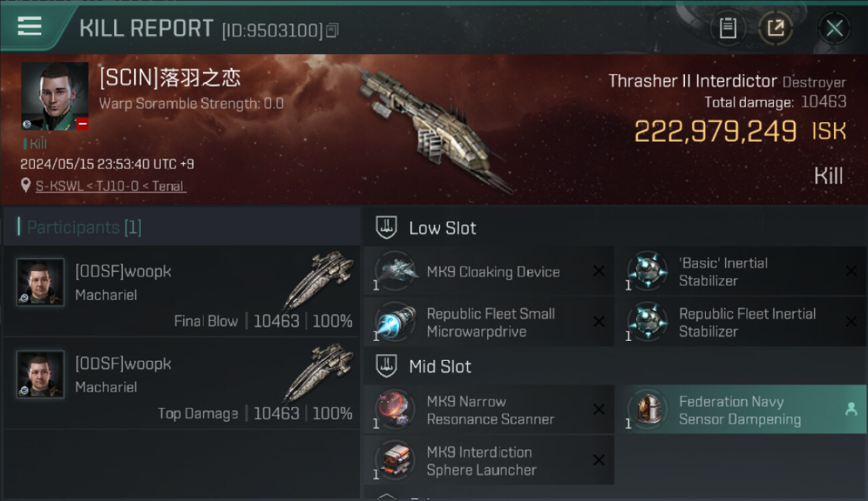Click the 'Basic' Inertial Stabilizer icon
This screenshot has height=501, width=868.
click(647, 271)
